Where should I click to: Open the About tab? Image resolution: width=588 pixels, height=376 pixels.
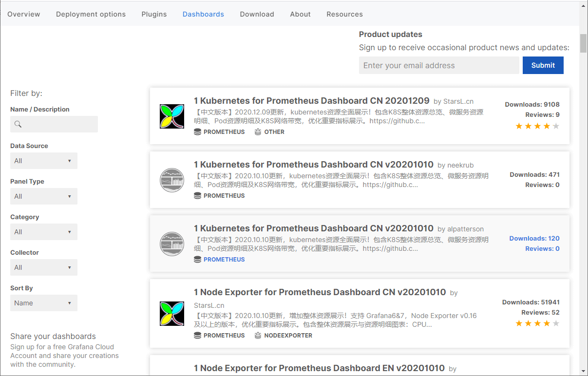(300, 14)
